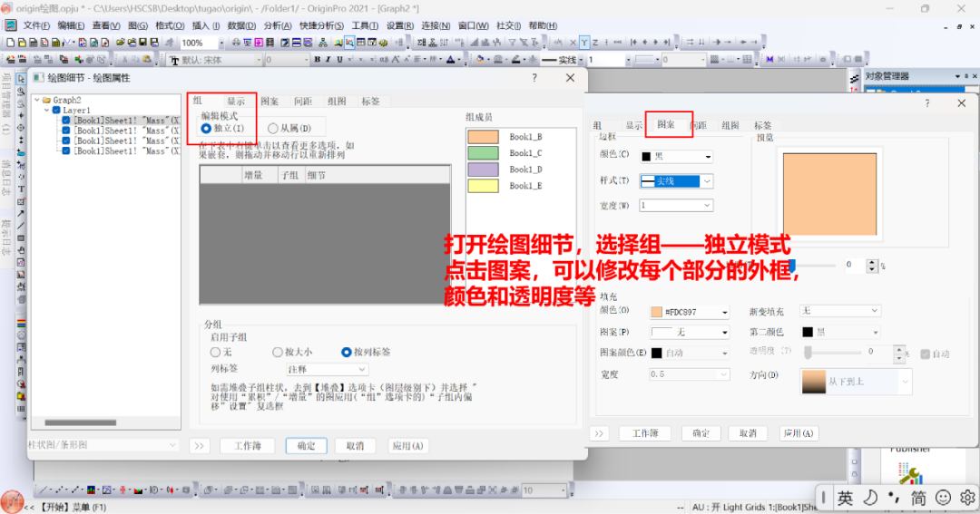980x514 pixels.
Task: Click 应用(A) button in right dialog
Action: pos(799,432)
